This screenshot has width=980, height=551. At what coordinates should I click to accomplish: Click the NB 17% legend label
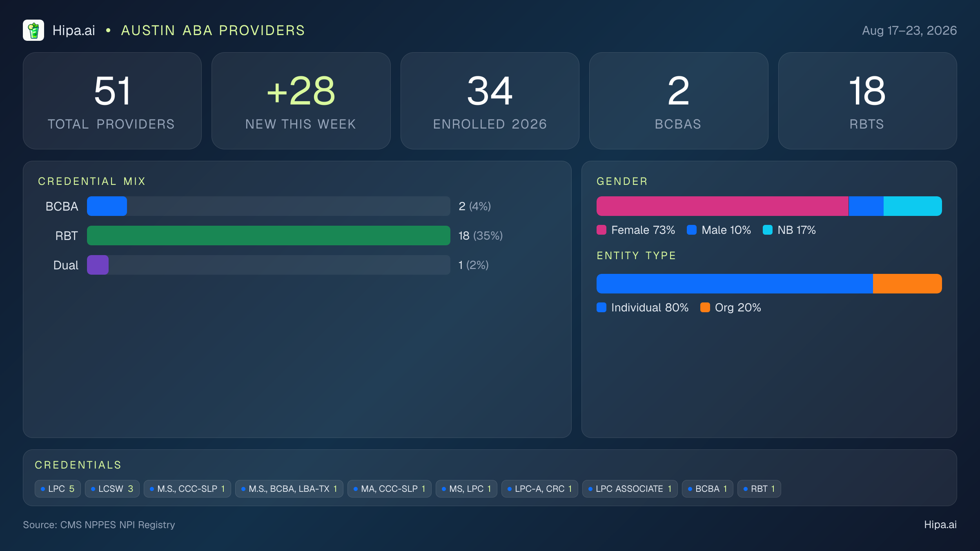[x=797, y=230]
